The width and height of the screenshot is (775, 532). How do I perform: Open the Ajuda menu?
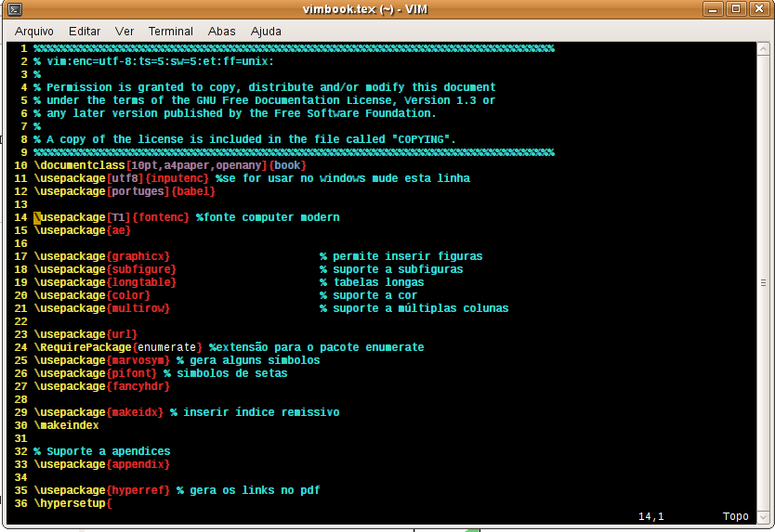[x=268, y=31]
